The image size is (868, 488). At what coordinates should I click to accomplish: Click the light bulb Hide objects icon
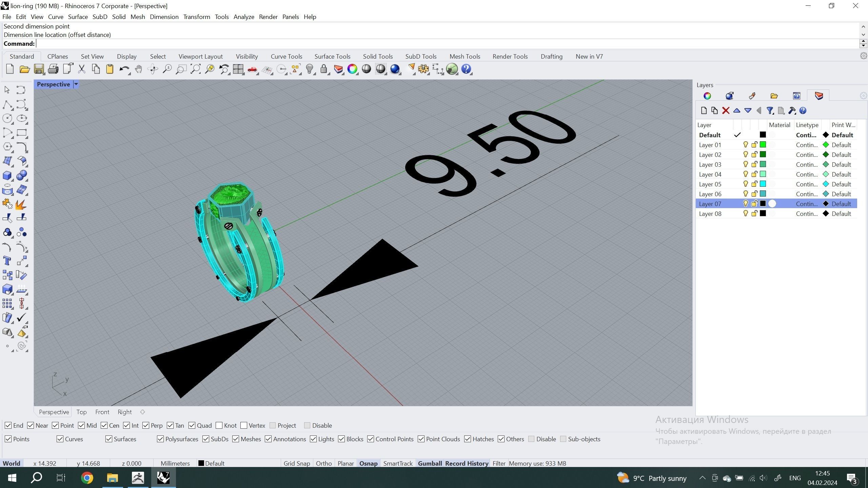coord(309,69)
